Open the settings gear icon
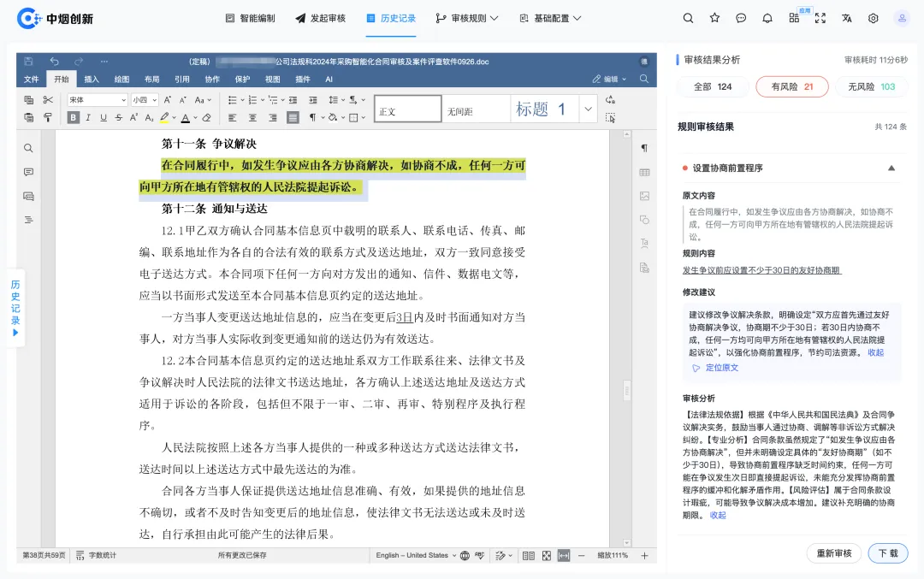The width and height of the screenshot is (924, 579). pos(874,18)
